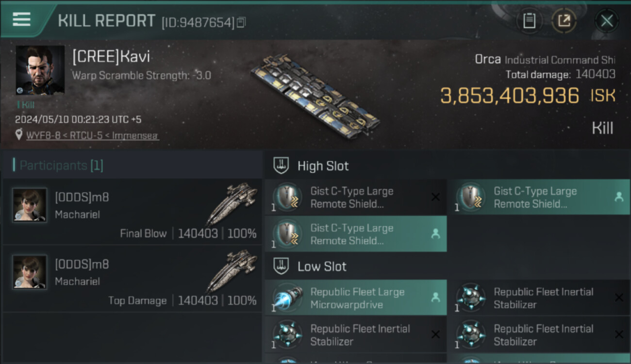Click the Top Damage Machariel ship icon
This screenshot has width=631, height=364.
[x=232, y=272]
